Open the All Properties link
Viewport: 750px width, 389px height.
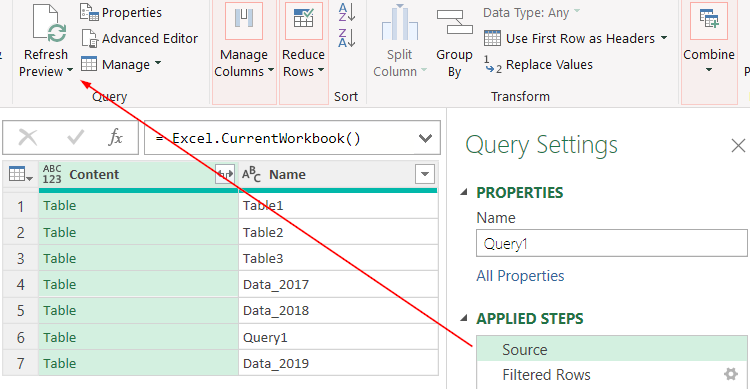point(520,276)
